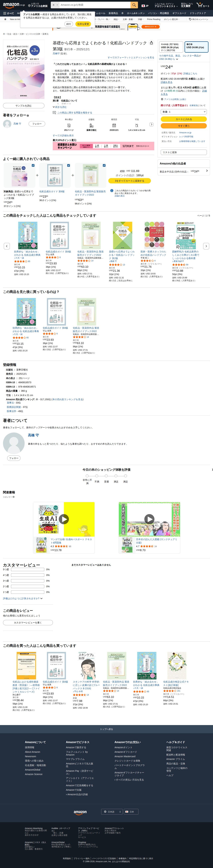Click the orange search magnifier button

click(134, 5)
